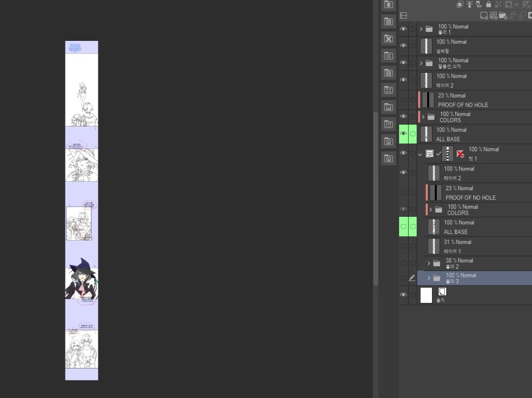
Task: Click Transfer to Lower Layer icon
Action: 512,15
